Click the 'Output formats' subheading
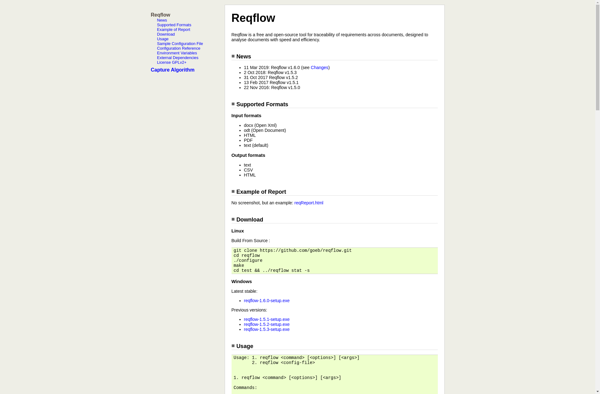 (x=248, y=156)
